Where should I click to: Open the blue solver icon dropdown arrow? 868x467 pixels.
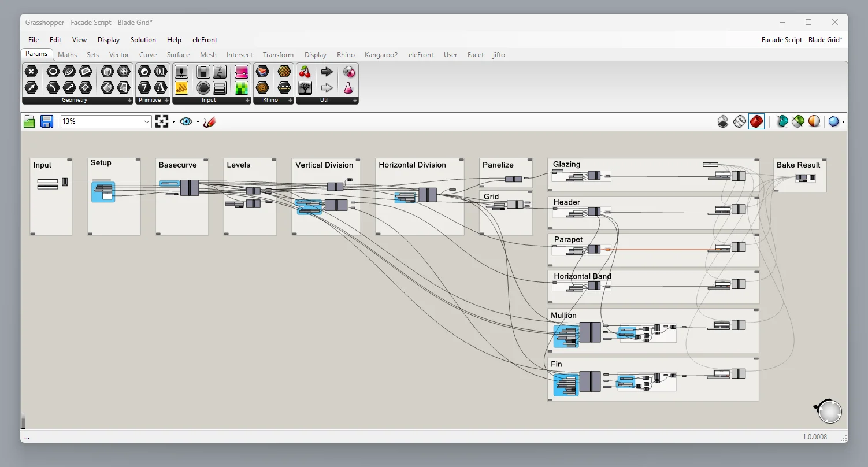tap(844, 121)
